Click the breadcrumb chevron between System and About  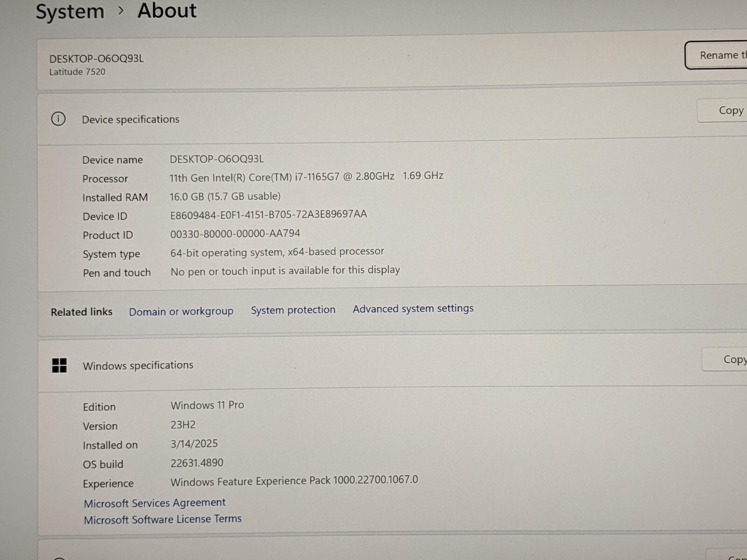click(x=121, y=11)
